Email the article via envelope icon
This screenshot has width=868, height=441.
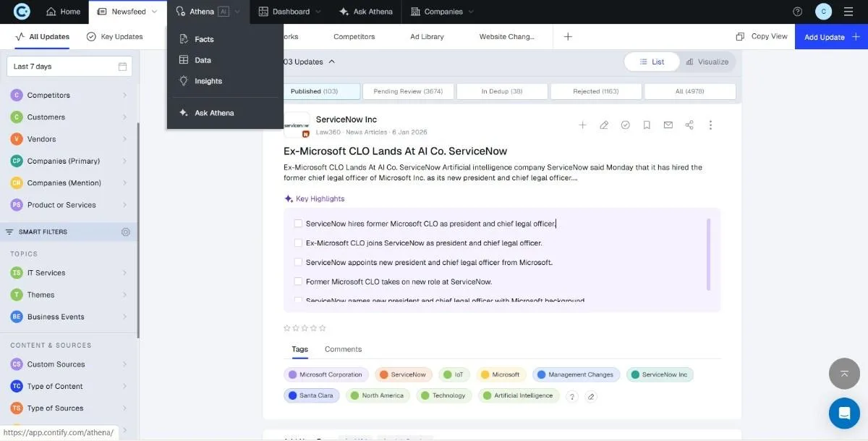coord(668,125)
